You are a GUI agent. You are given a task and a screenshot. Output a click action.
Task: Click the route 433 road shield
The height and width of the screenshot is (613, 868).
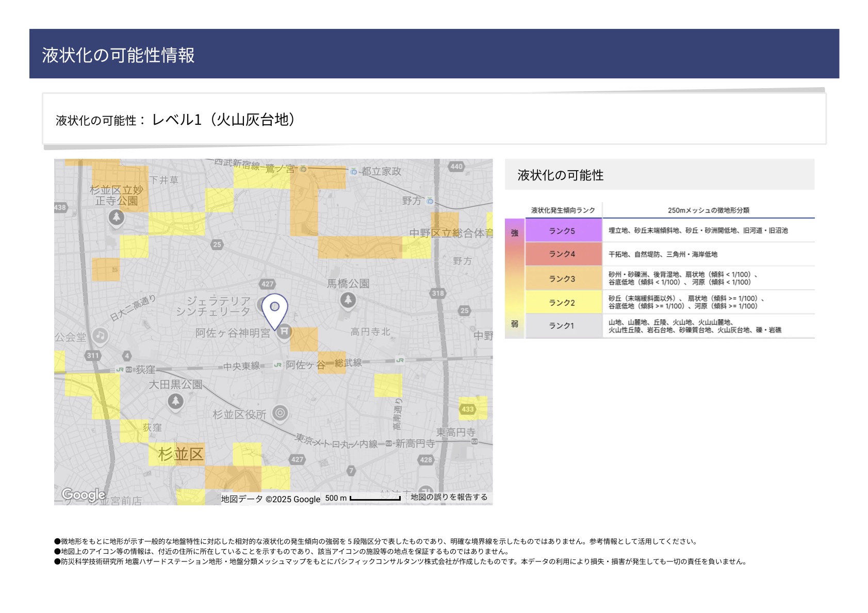(x=467, y=409)
